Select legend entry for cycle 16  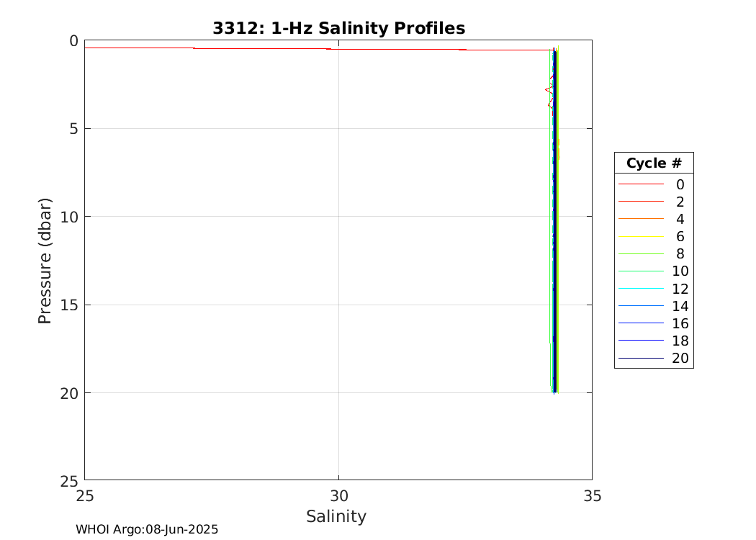tap(654, 323)
